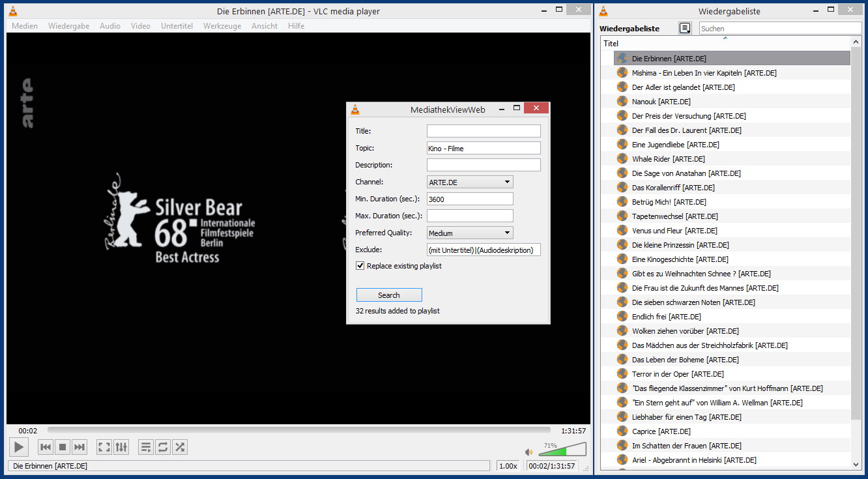
Task: Open the Wiedergabe menu
Action: point(68,26)
